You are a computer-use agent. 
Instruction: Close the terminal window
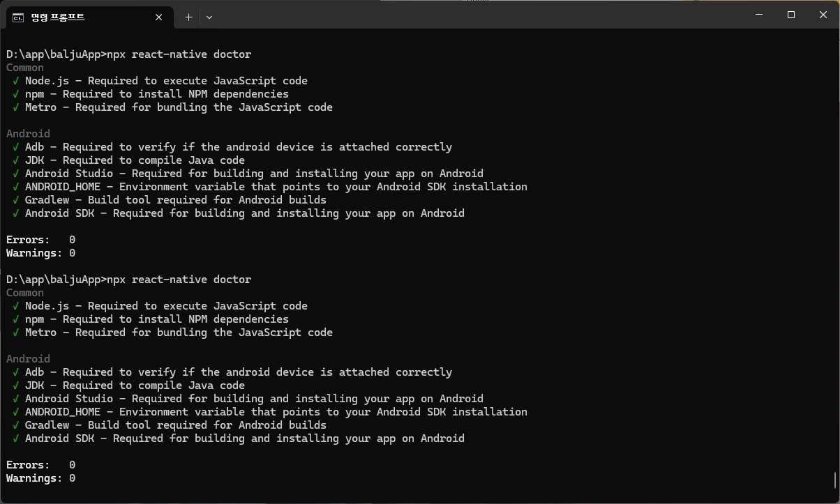(x=823, y=15)
